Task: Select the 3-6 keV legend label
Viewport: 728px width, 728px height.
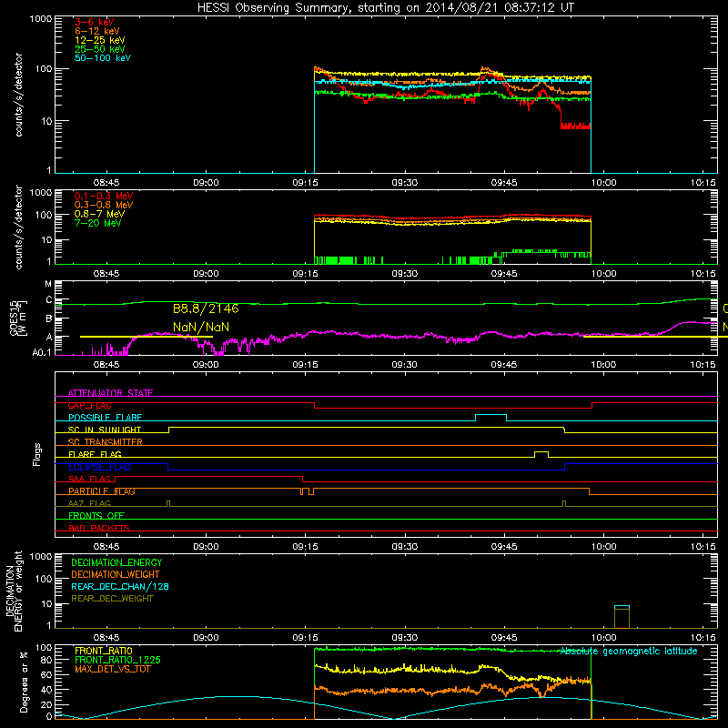Action: pyautogui.click(x=94, y=22)
